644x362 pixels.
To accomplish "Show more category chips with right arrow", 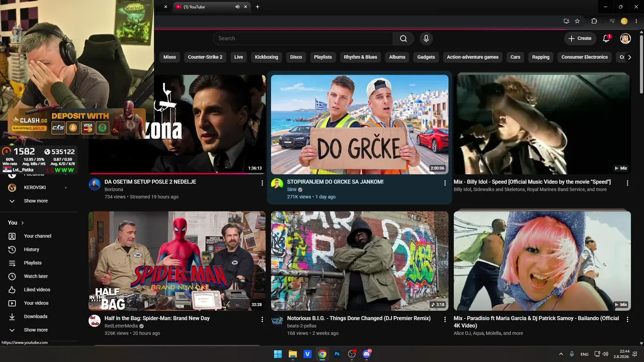I will pyautogui.click(x=629, y=57).
